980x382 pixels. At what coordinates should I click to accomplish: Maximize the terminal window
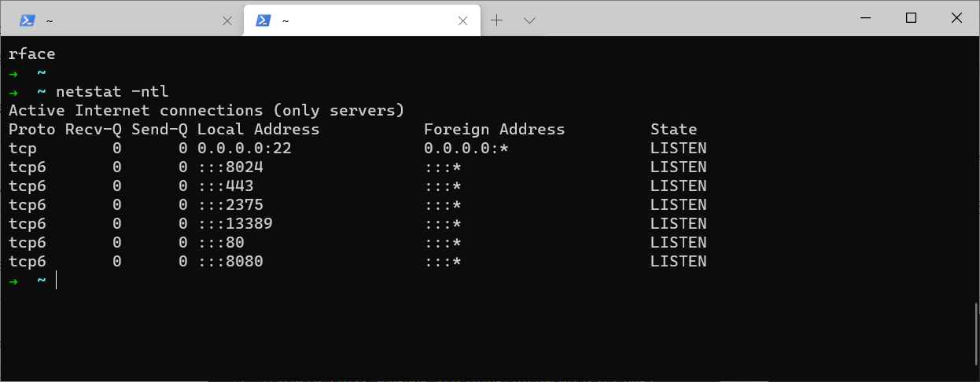click(911, 18)
